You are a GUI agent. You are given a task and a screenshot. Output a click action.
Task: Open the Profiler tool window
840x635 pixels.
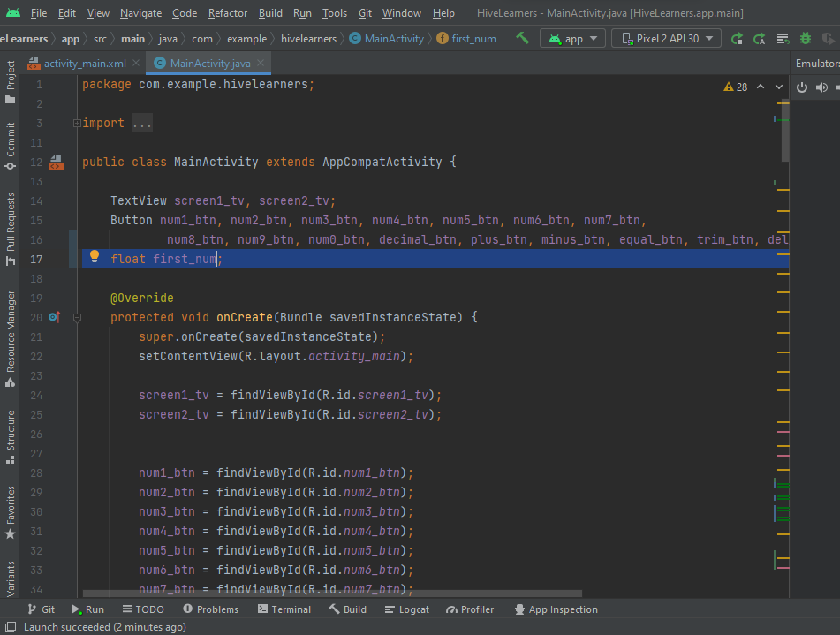470,609
